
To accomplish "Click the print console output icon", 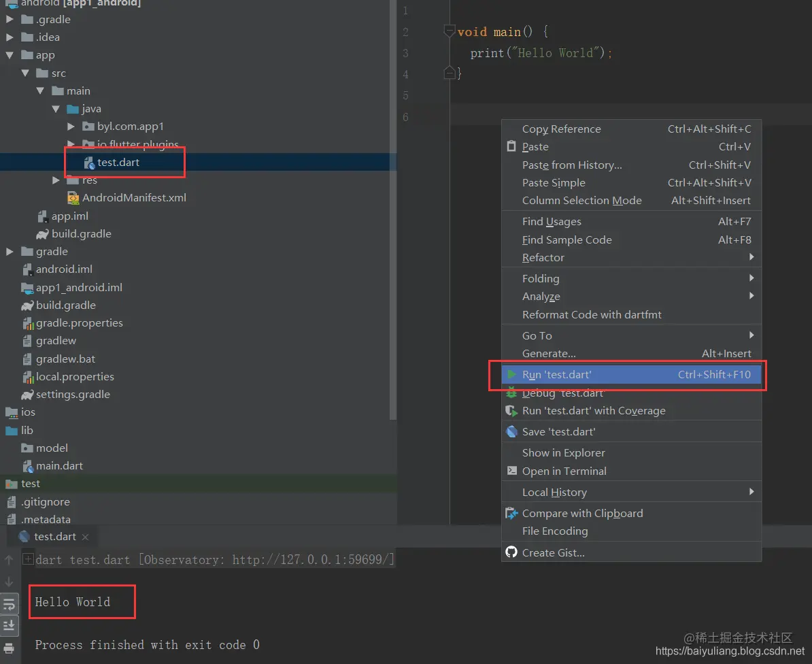I will click(9, 648).
